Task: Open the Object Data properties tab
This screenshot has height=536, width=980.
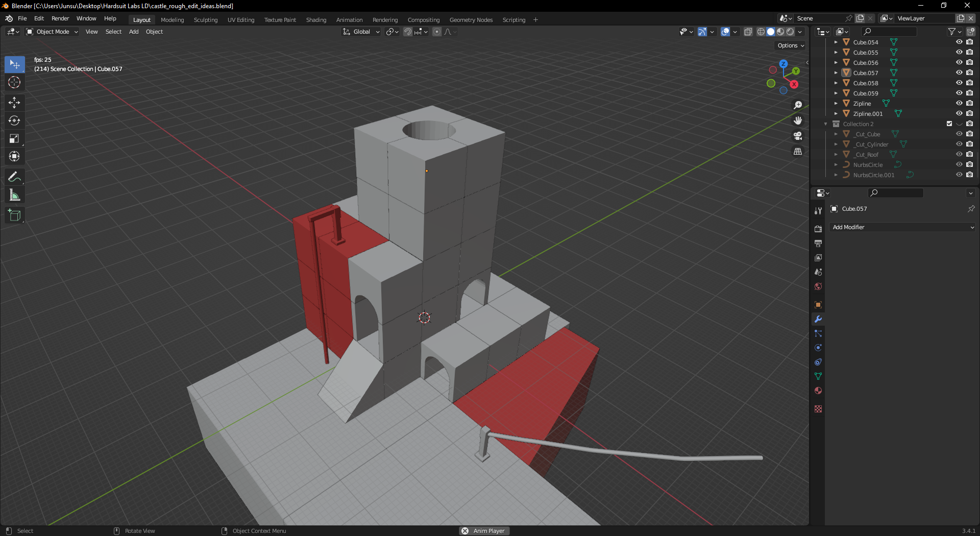Action: (x=818, y=376)
